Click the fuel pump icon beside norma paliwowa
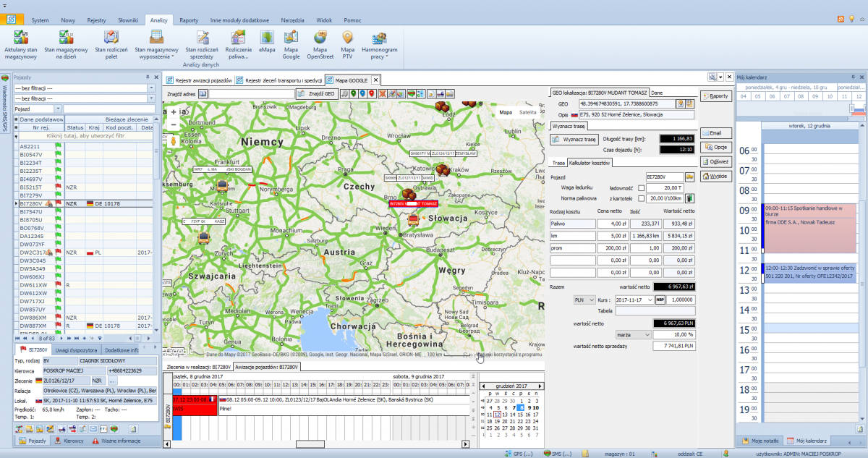868x458 pixels. 689,197
